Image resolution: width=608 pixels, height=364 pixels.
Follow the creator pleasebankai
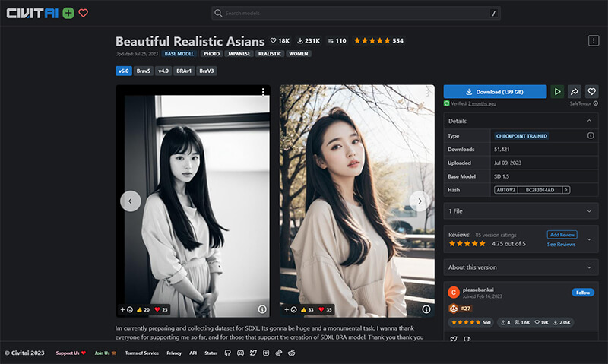582,293
